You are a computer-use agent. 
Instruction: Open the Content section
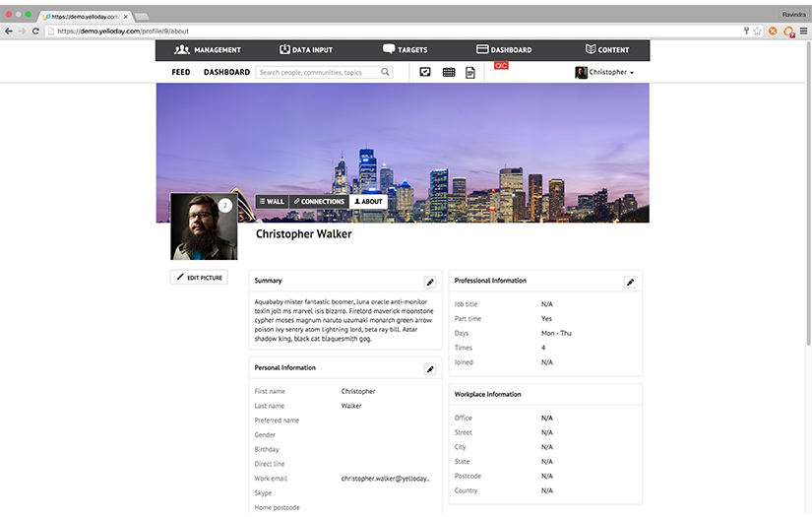[607, 50]
